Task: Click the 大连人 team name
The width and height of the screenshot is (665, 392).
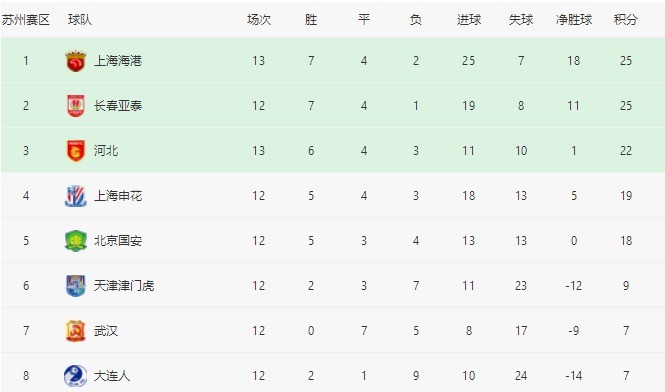Action: pos(112,375)
